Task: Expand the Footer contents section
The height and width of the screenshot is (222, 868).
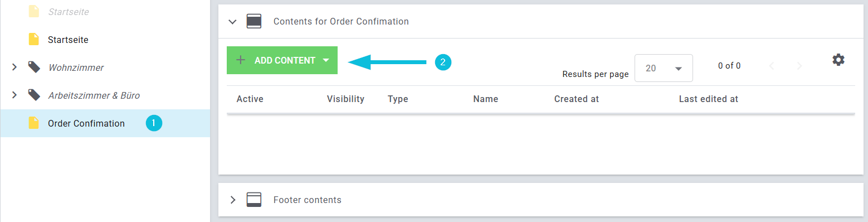Action: 233,200
